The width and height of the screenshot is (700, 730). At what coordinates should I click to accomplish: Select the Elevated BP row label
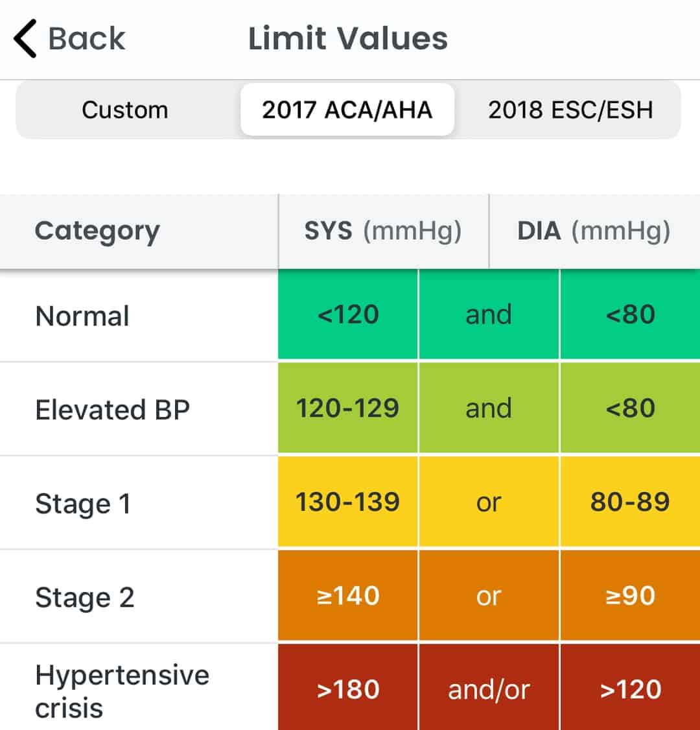click(112, 408)
